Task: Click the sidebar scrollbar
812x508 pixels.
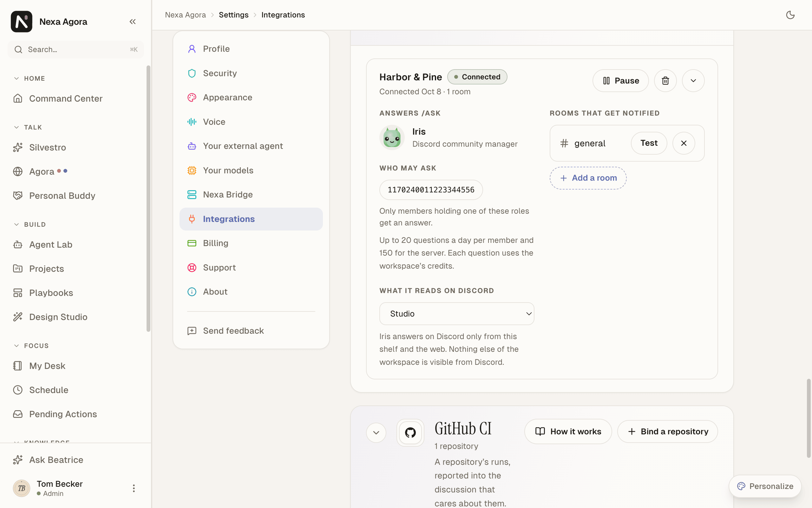Action: (148, 198)
